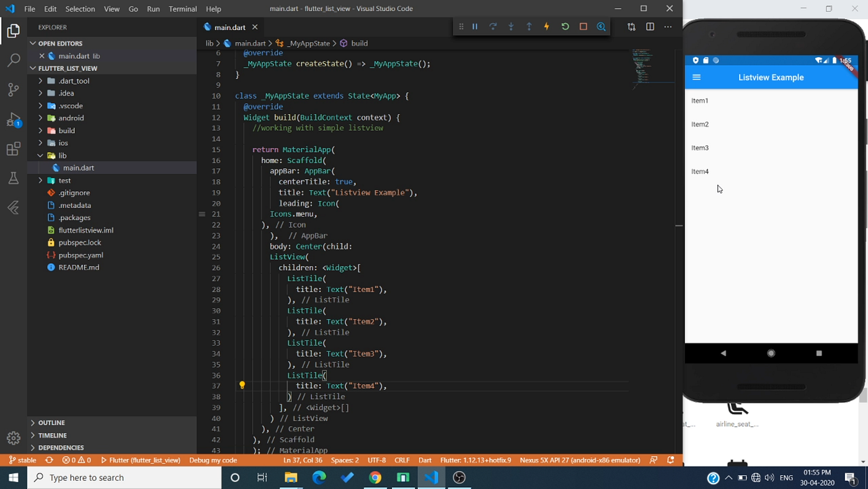Trigger Hot Reload with the lightning icon

(x=546, y=26)
